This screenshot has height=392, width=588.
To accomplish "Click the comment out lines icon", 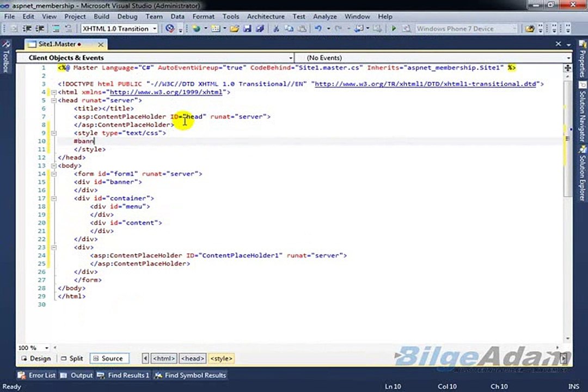I will pyautogui.click(x=56, y=28).
